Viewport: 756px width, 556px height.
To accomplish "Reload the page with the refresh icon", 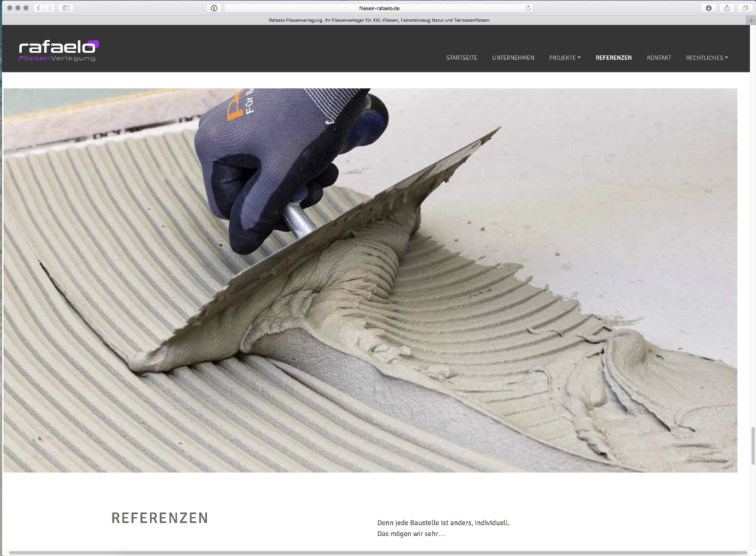I will tap(528, 7).
